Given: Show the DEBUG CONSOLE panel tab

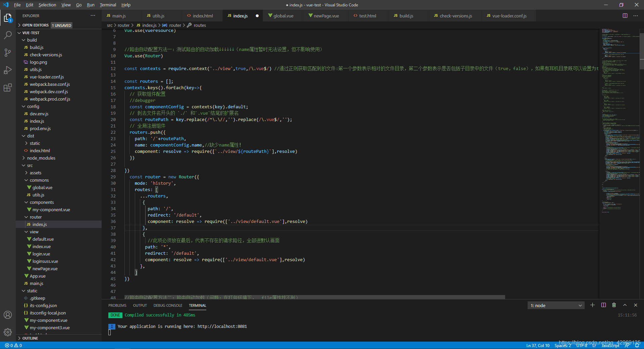Looking at the screenshot, I should pos(168,305).
